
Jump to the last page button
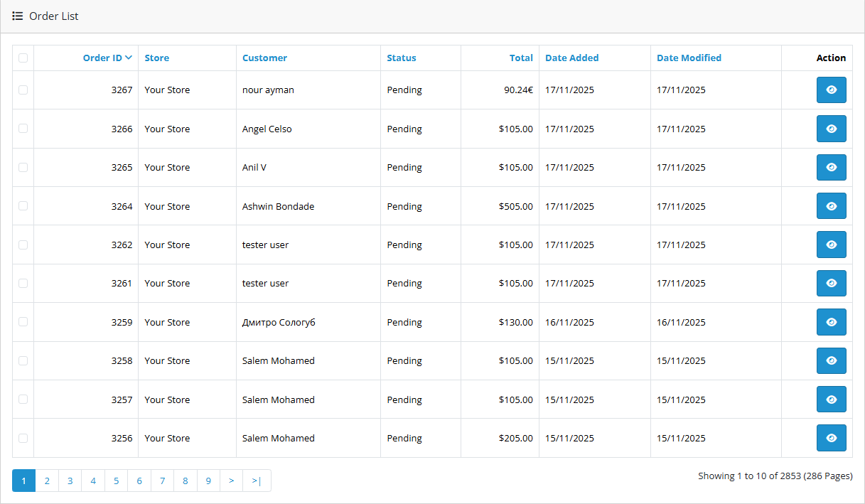pyautogui.click(x=257, y=481)
